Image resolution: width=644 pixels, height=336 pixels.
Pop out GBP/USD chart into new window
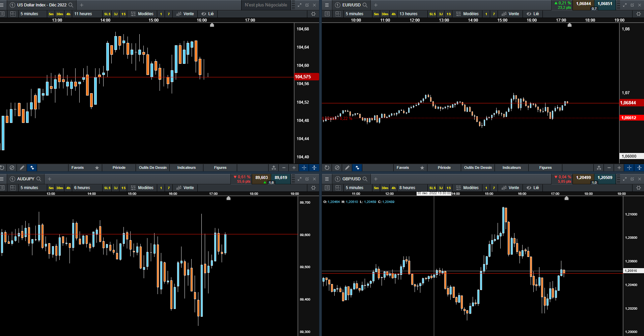tap(632, 179)
